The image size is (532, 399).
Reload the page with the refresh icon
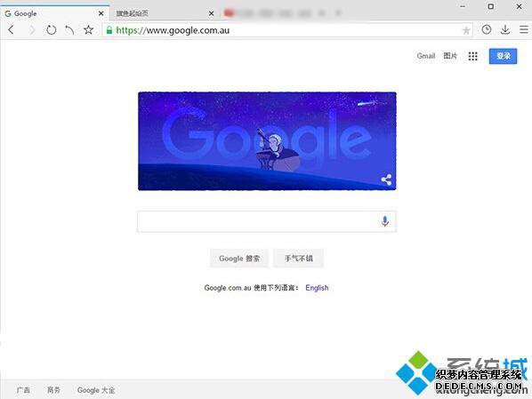(52, 30)
